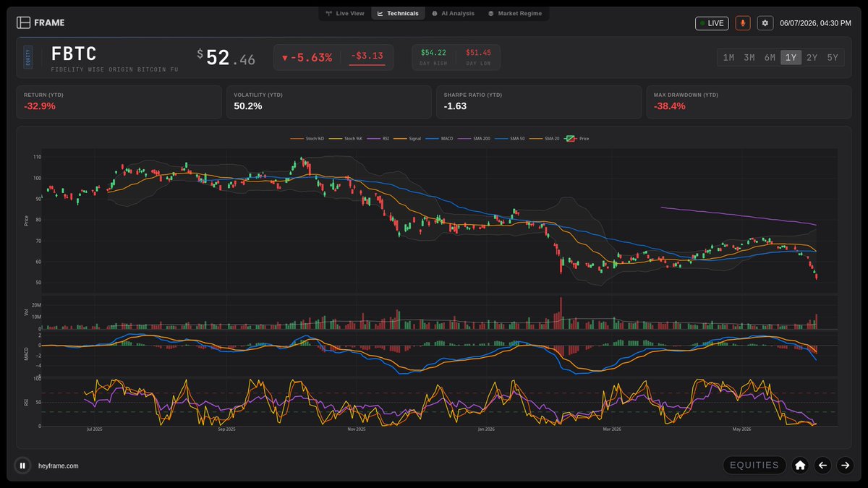The height and width of the screenshot is (488, 868).
Task: Go to home via house icon
Action: pyautogui.click(x=800, y=466)
